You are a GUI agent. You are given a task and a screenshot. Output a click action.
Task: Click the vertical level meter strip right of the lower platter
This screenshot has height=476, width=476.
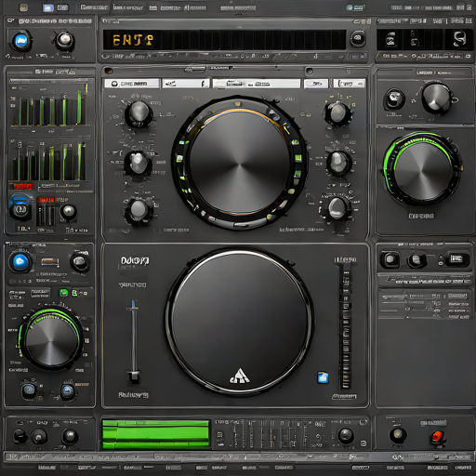point(346,326)
